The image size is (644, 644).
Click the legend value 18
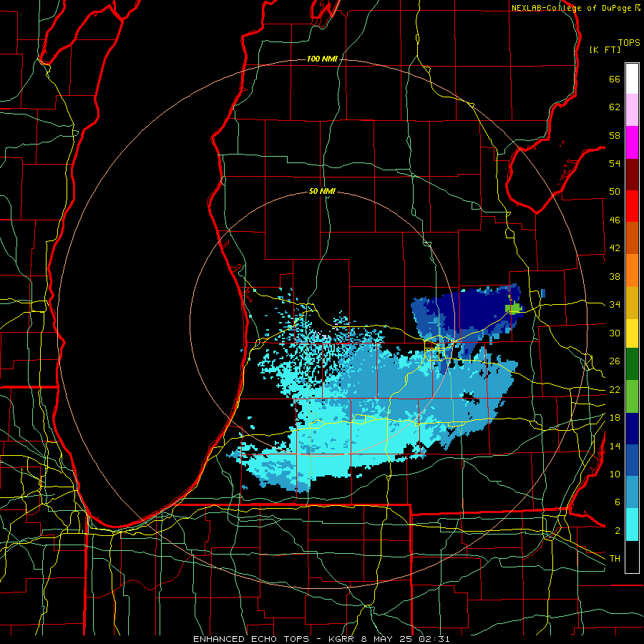[615, 418]
